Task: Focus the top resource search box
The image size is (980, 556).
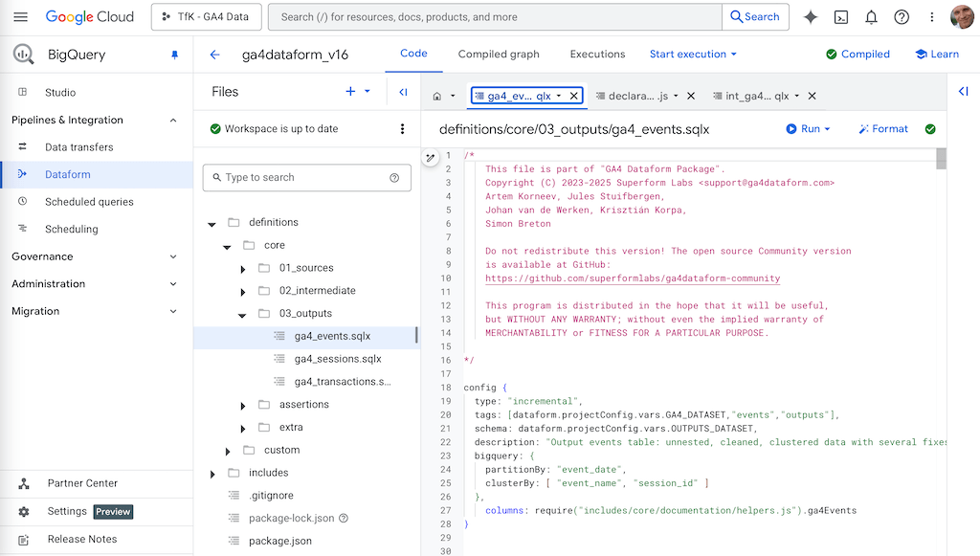Action: coord(495,17)
